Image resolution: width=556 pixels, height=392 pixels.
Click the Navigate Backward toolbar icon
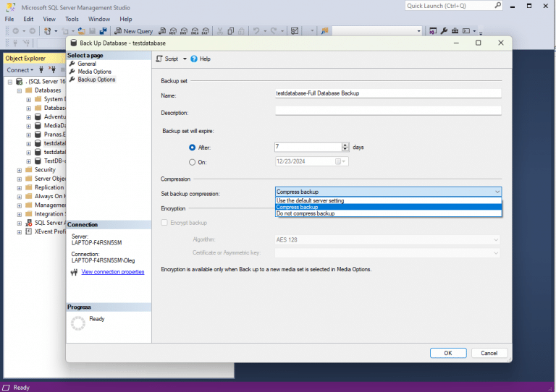click(16, 31)
